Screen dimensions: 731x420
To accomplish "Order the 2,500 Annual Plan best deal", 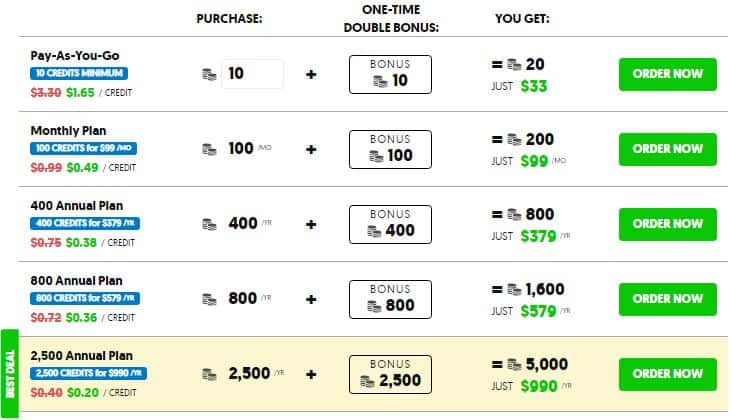I will pyautogui.click(x=668, y=373).
